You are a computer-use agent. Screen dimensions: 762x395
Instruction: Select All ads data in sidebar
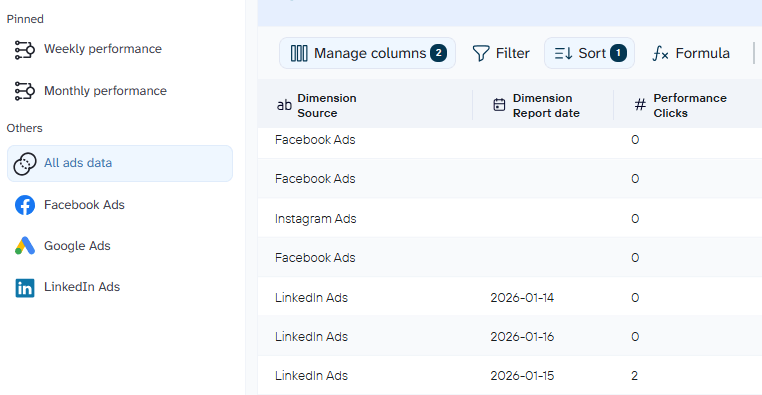pos(120,163)
